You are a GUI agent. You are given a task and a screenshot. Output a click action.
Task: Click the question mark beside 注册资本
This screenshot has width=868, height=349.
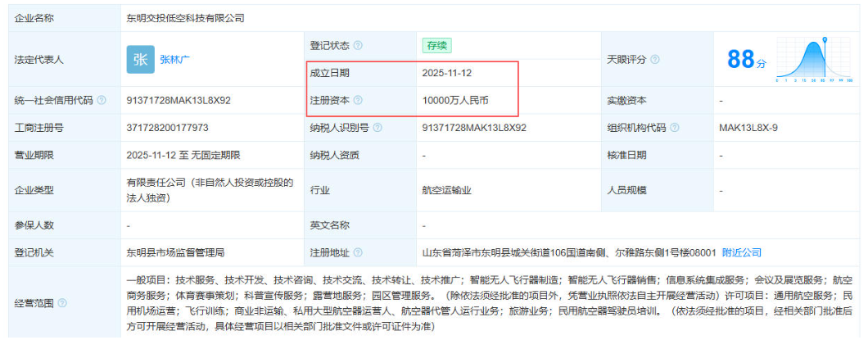pyautogui.click(x=358, y=101)
